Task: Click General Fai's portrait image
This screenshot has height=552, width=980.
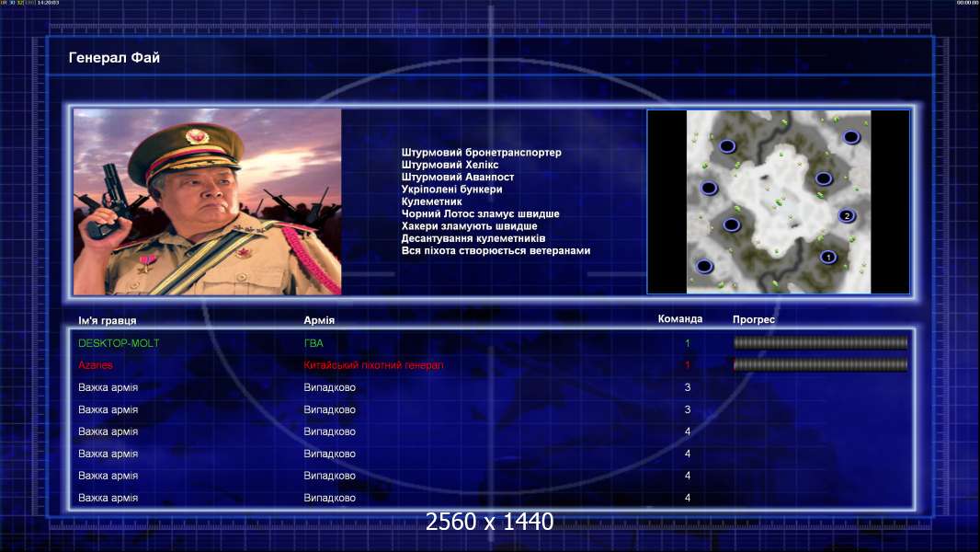Action: point(207,201)
